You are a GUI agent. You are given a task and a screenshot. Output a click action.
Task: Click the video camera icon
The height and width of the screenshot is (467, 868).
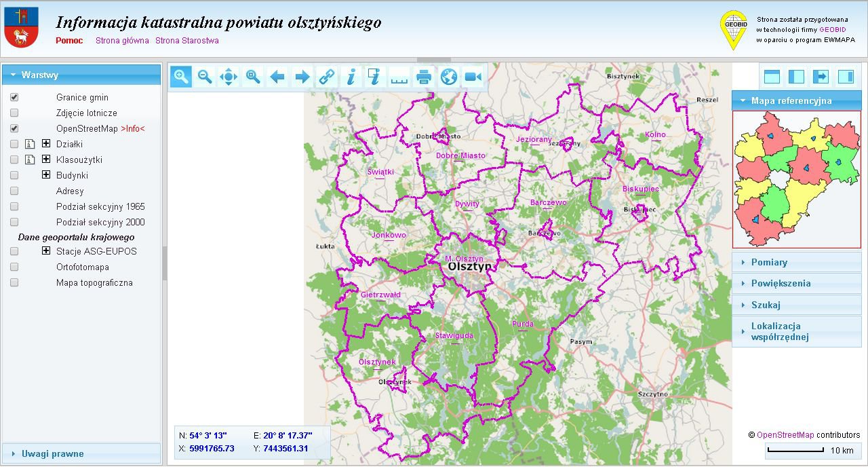click(x=473, y=77)
